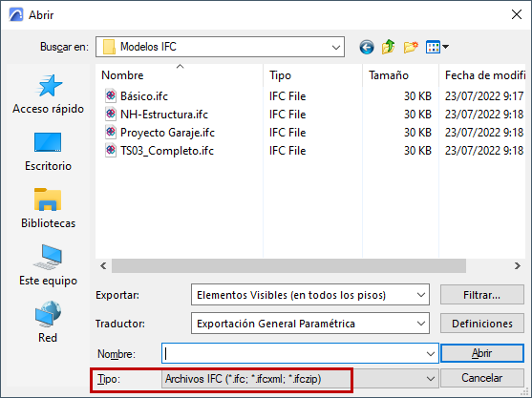Click the Cancelar button
This screenshot has width=532, height=398.
[x=481, y=378]
